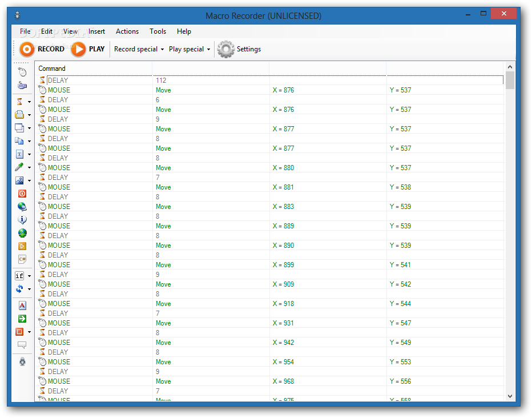Click the clipboard copy sidebar icon
The width and height of the screenshot is (532, 418).
click(x=19, y=141)
